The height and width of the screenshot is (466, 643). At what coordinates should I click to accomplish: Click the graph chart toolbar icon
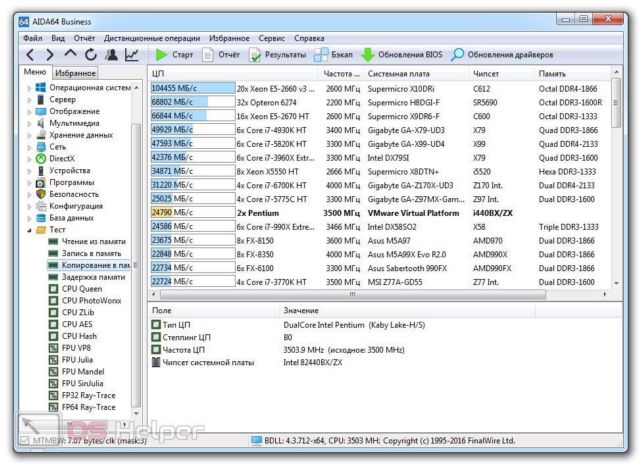click(132, 55)
